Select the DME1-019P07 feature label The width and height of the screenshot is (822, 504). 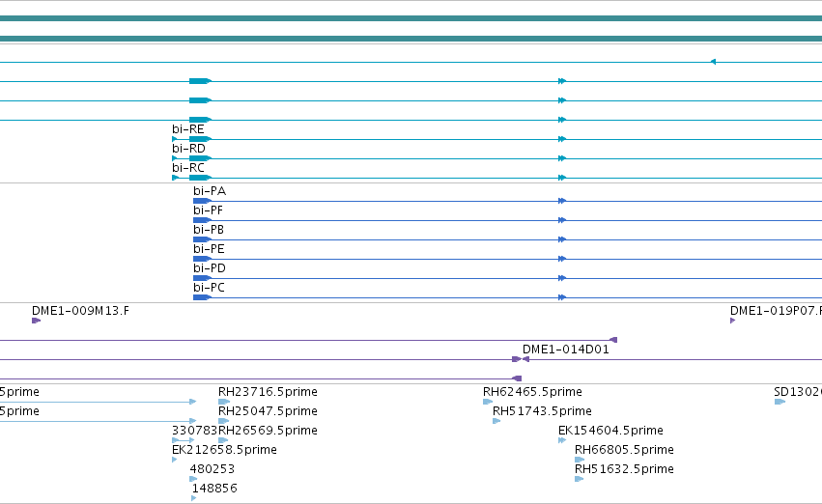776,311
